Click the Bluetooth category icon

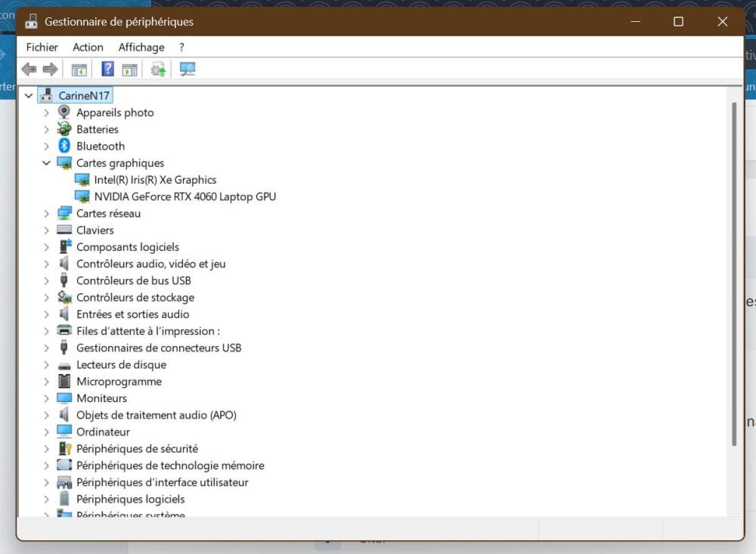pyautogui.click(x=64, y=146)
